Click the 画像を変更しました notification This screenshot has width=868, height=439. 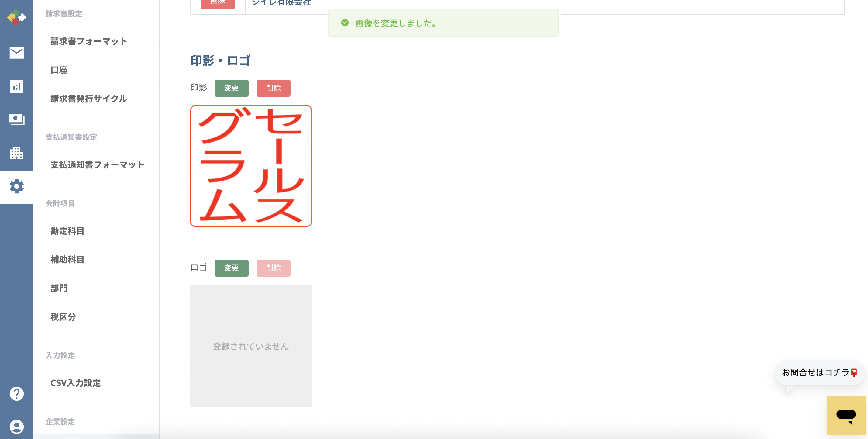pos(443,23)
